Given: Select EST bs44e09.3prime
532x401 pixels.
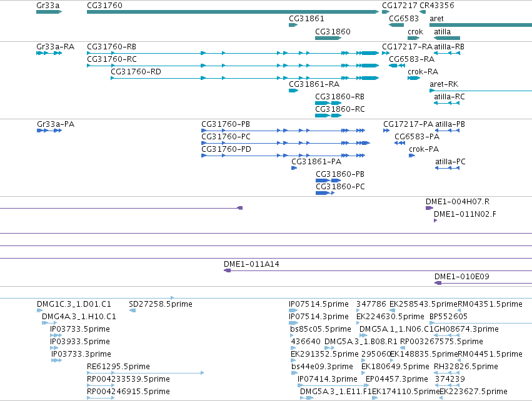Looking at the screenshot, I should tap(322, 367).
